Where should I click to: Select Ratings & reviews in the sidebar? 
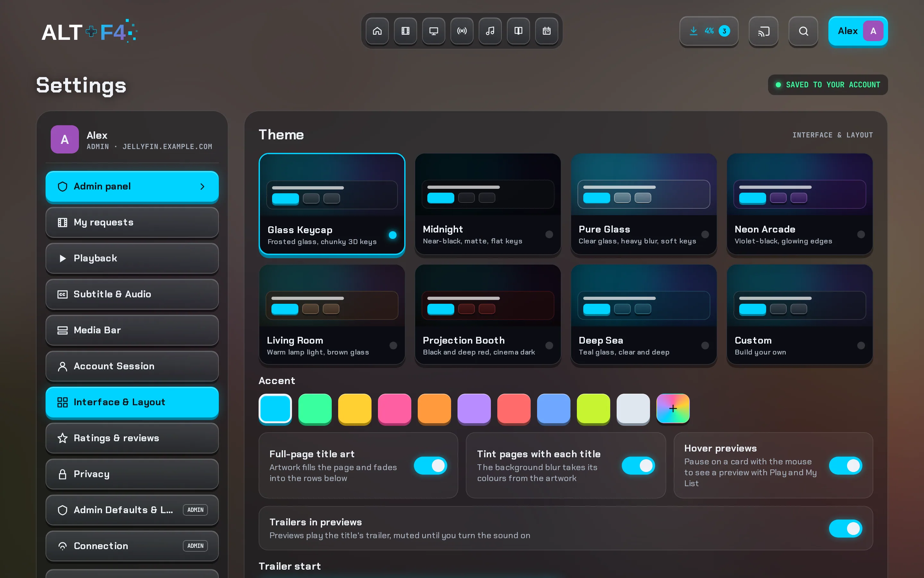click(x=132, y=438)
